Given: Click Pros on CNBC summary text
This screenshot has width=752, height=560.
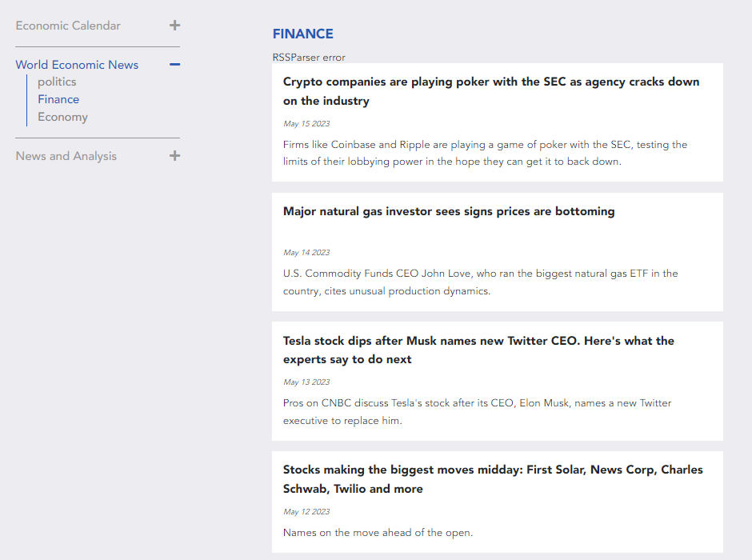Looking at the screenshot, I should (477, 411).
